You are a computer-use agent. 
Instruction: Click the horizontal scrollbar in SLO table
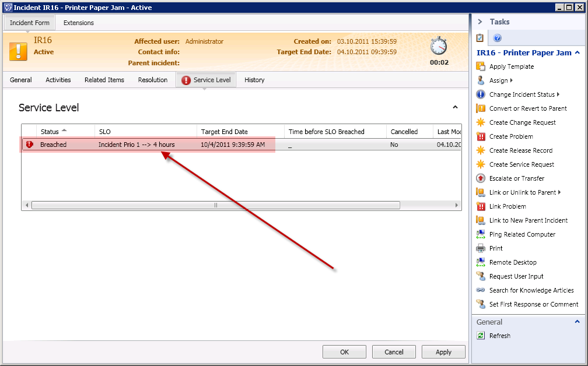(x=216, y=205)
